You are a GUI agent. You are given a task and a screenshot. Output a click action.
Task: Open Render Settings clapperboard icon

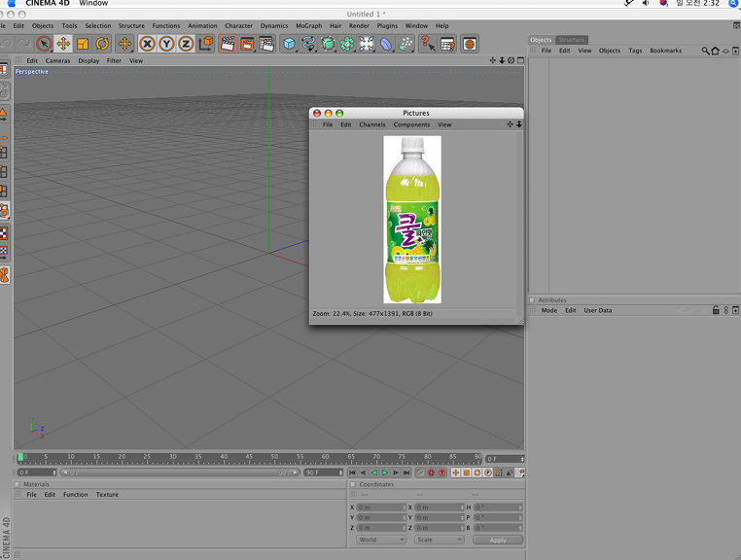267,44
